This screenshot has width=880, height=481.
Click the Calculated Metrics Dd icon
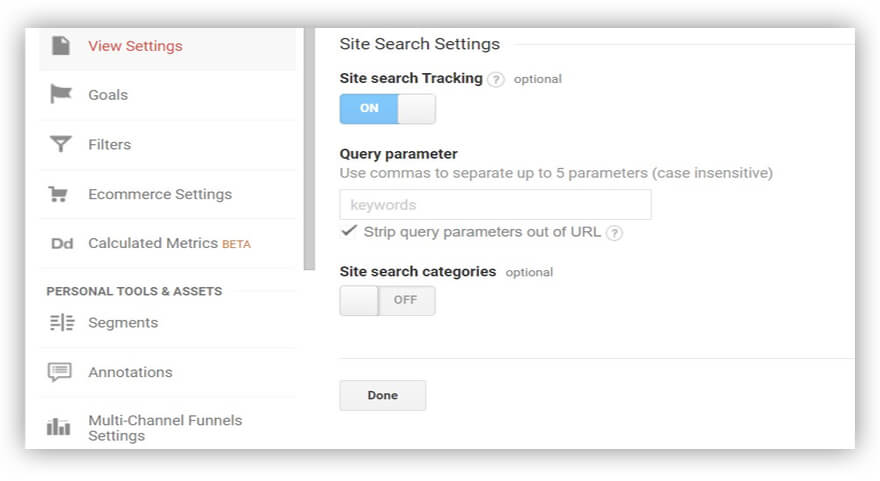61,243
